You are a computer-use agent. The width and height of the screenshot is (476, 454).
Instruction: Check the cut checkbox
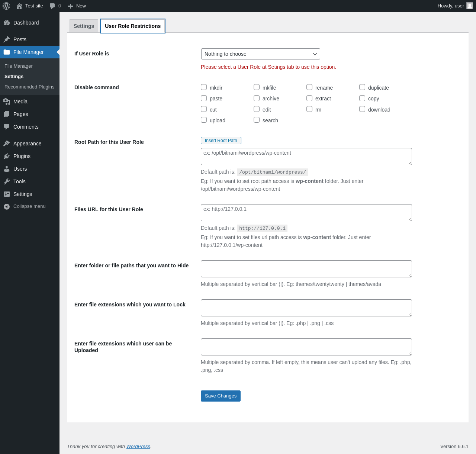204,109
